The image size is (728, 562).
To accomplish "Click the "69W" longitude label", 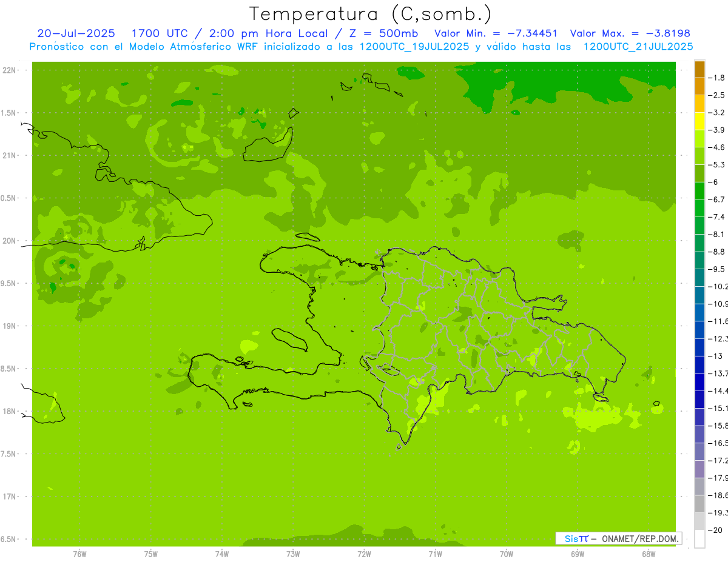I will coord(577,554).
